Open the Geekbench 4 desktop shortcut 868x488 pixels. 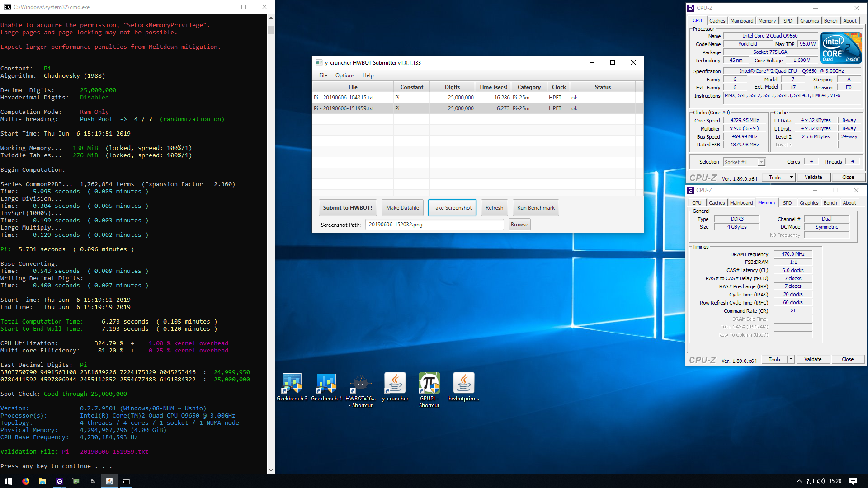[326, 387]
